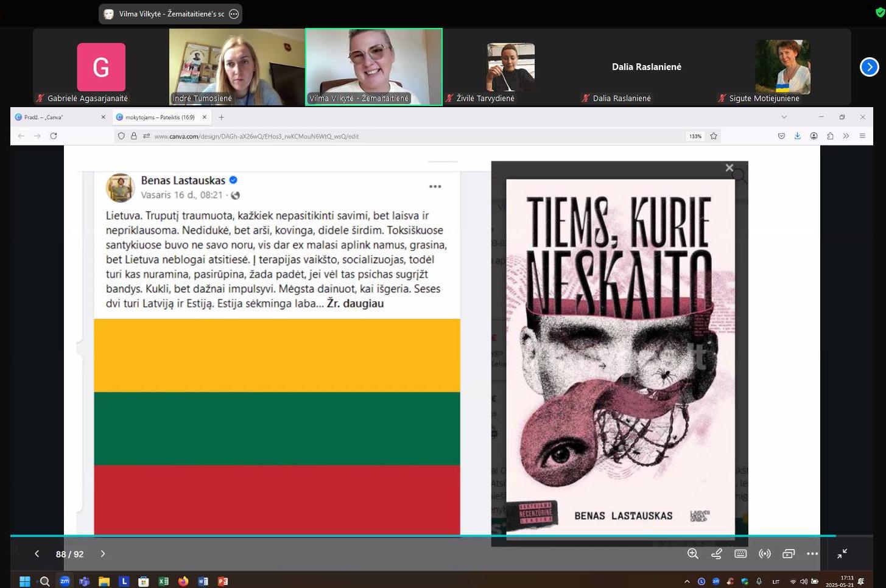This screenshot has height=588, width=886.
Task: Click the tracking protection shield in address bar
Action: (x=121, y=136)
